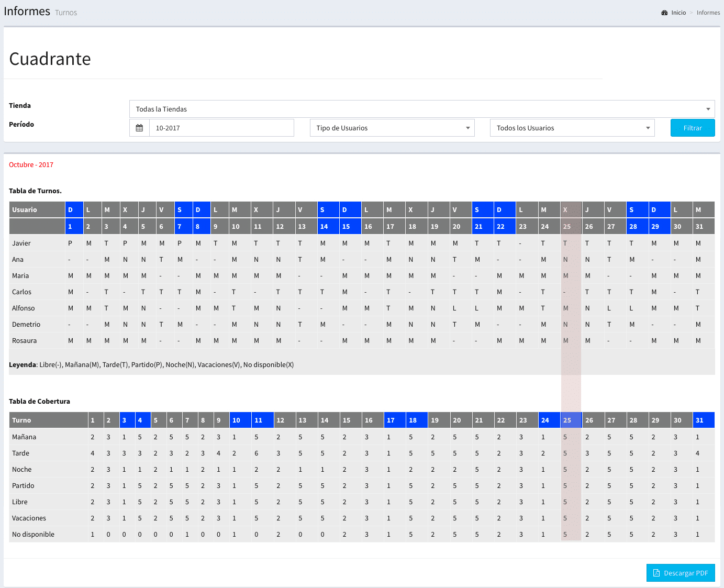Click day 31 header in coverage table
The image size is (724, 588).
pyautogui.click(x=699, y=420)
